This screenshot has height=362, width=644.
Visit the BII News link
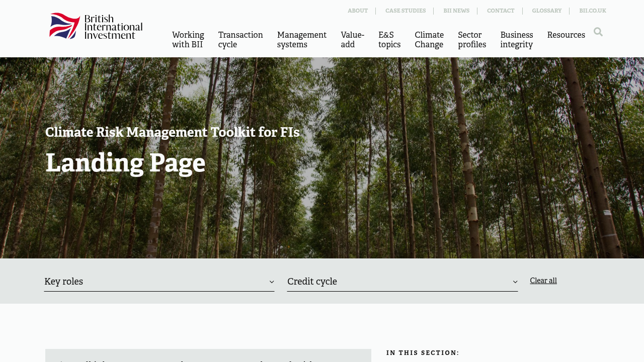click(456, 11)
